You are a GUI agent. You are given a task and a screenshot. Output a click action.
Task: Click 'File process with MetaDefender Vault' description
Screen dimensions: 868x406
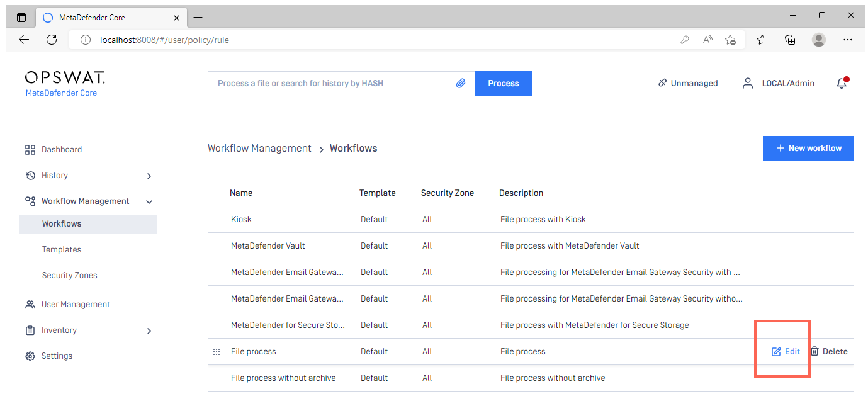(570, 246)
